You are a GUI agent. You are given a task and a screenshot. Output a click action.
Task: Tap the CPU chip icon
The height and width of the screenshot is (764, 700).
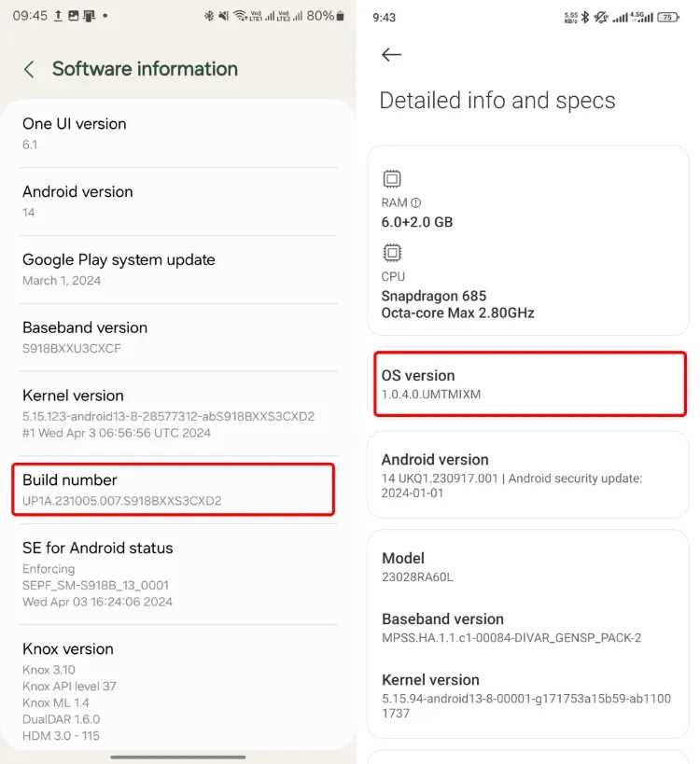click(392, 253)
